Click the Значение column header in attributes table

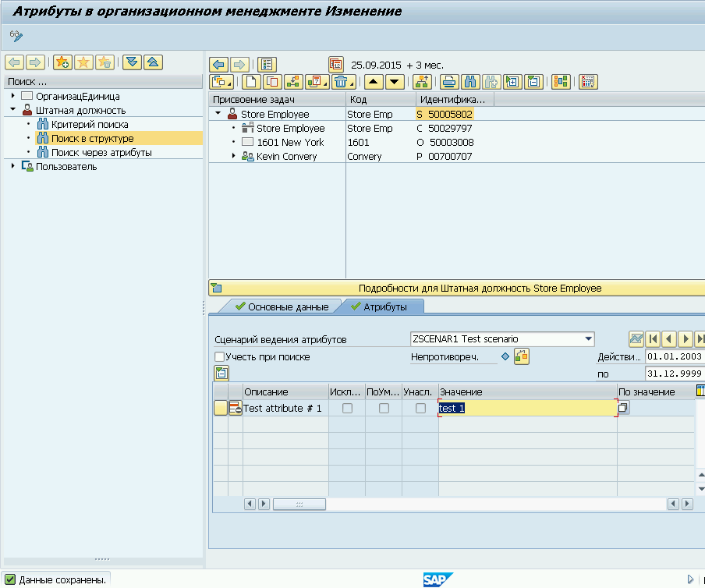pos(528,391)
